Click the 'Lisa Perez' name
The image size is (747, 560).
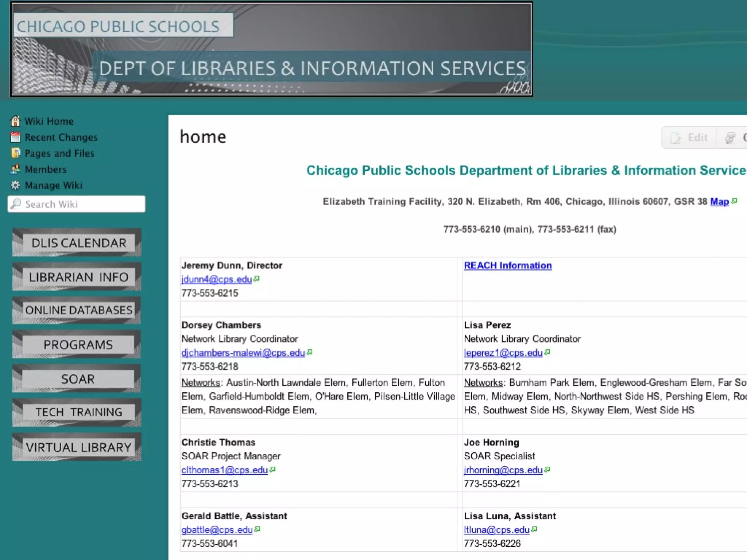point(487,325)
